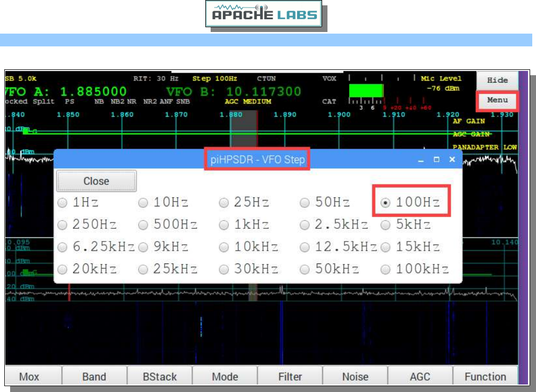This screenshot has height=392, width=536.
Task: Pick the 25kHz step radio button
Action: [143, 270]
